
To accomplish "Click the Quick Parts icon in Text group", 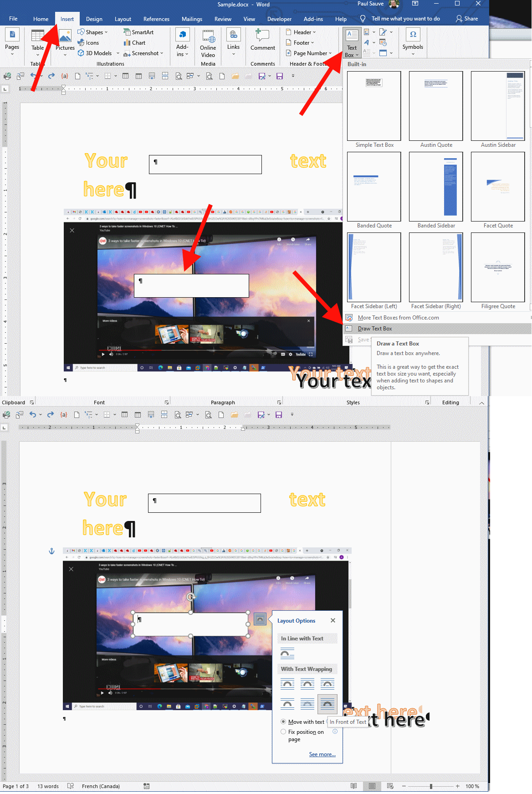I will click(367, 32).
